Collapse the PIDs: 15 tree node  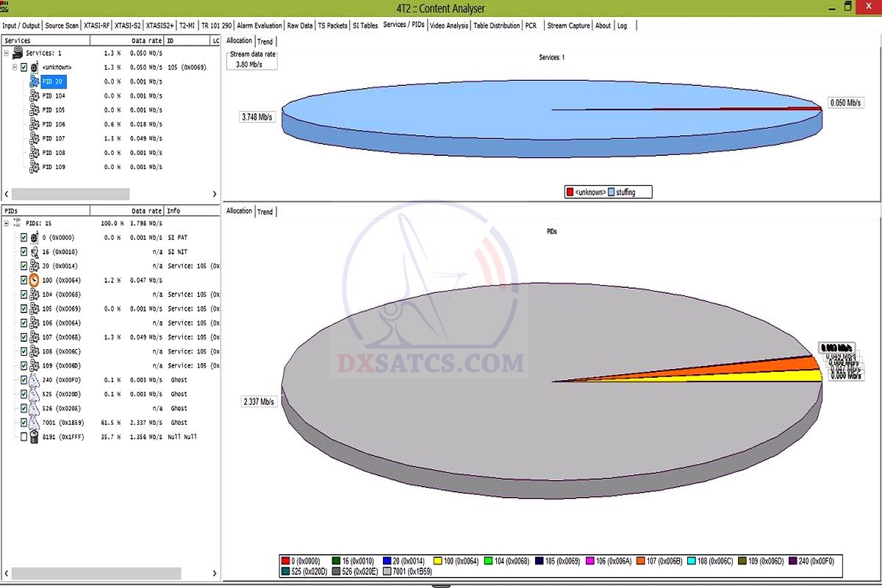pyautogui.click(x=7, y=223)
